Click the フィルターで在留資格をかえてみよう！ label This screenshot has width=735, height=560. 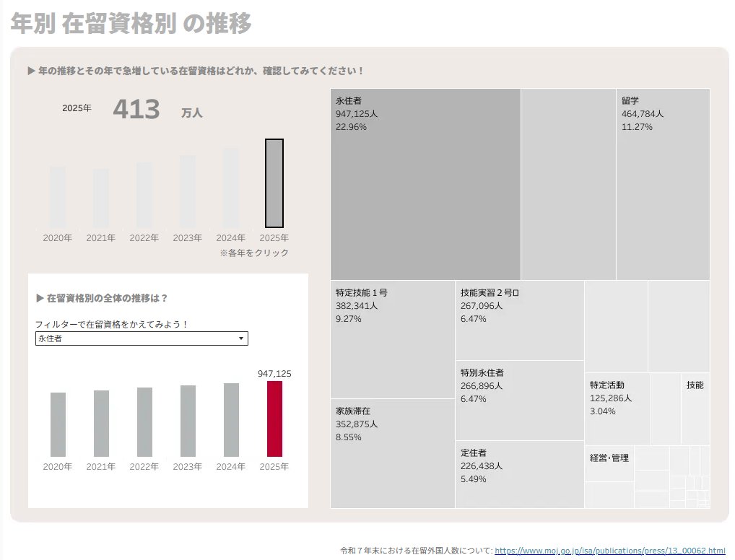(112, 324)
